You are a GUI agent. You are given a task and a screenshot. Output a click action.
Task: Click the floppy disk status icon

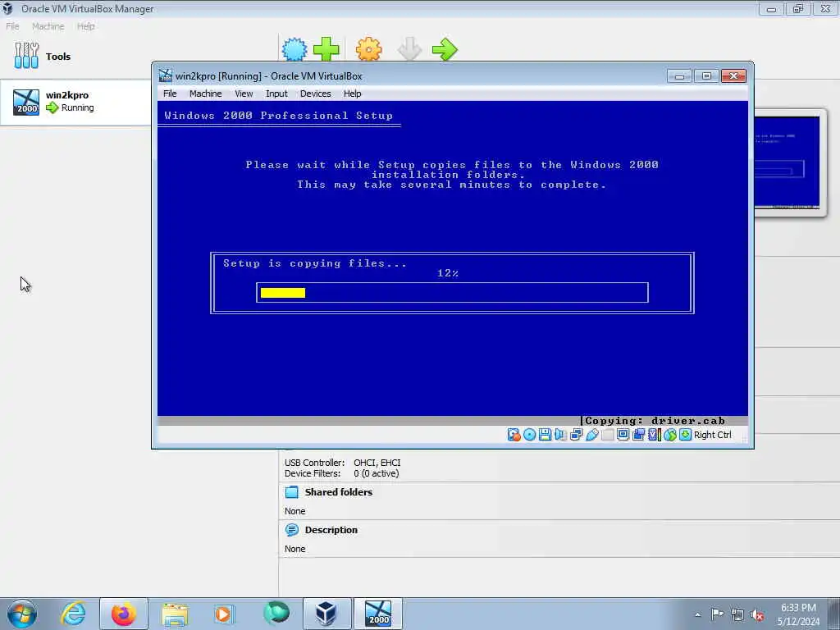point(545,435)
